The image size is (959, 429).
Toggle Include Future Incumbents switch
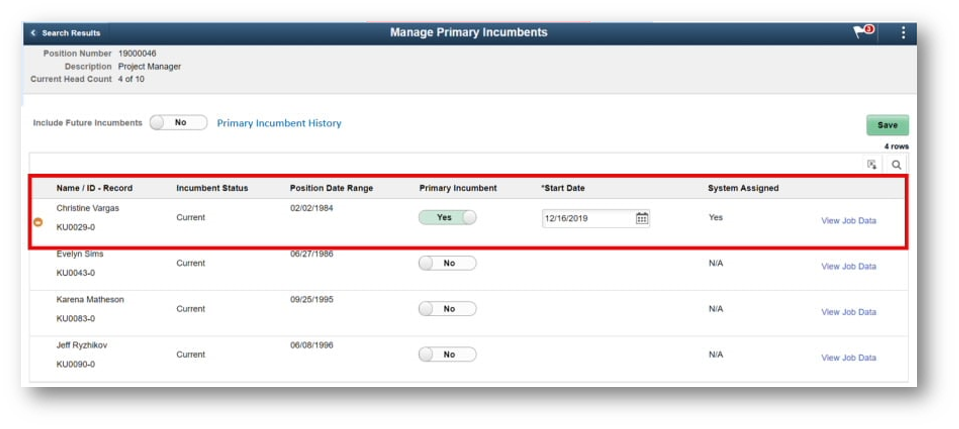pyautogui.click(x=179, y=122)
